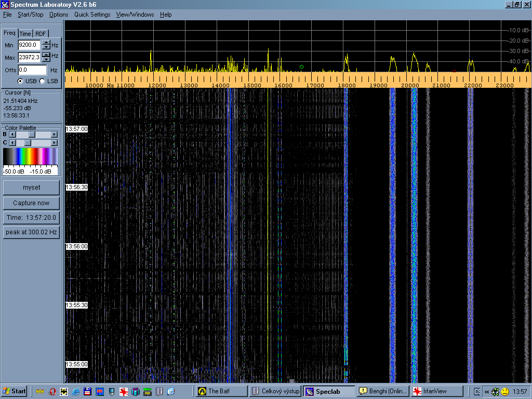Image resolution: width=532 pixels, height=399 pixels.
Task: Launch Opera from quick launch bar
Action: coord(52,392)
